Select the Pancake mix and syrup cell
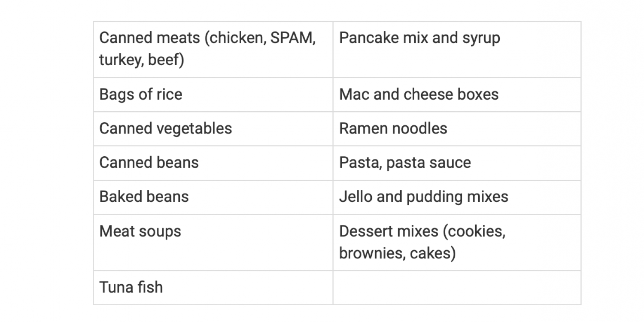This screenshot has height=322, width=644. [x=457, y=49]
